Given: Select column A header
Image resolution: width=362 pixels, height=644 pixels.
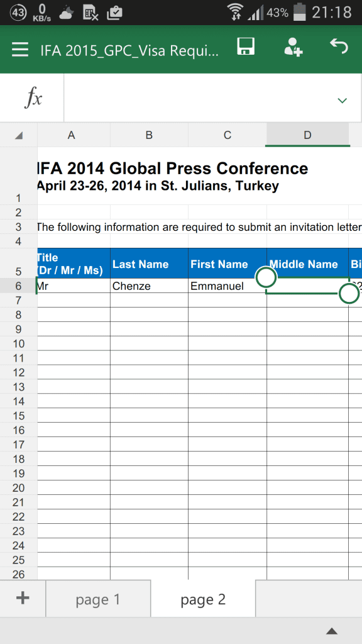Looking at the screenshot, I should point(72,135).
